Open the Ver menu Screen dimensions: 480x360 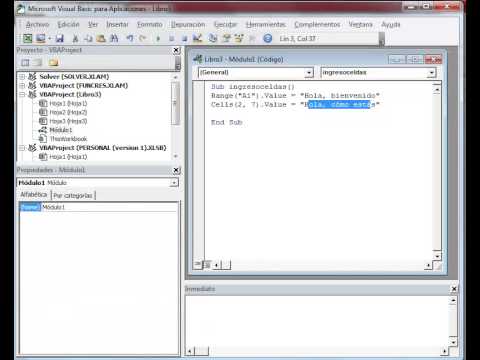(93, 24)
